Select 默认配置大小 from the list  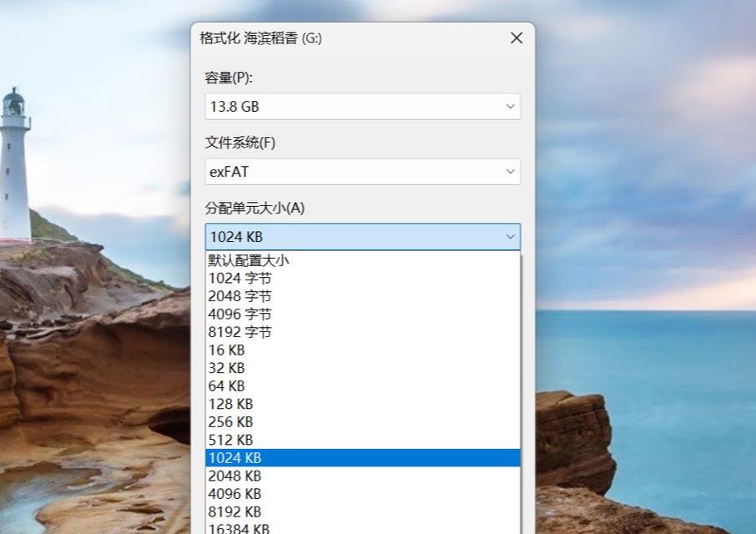[363, 260]
